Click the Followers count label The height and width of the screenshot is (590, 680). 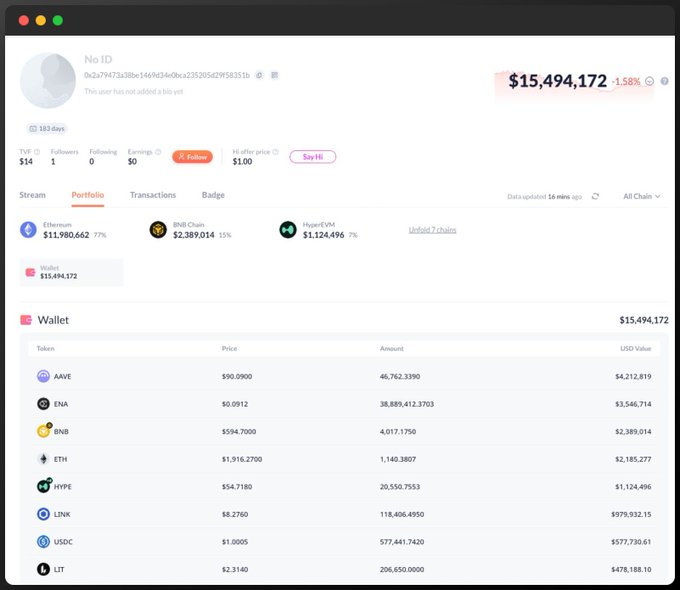[65, 152]
